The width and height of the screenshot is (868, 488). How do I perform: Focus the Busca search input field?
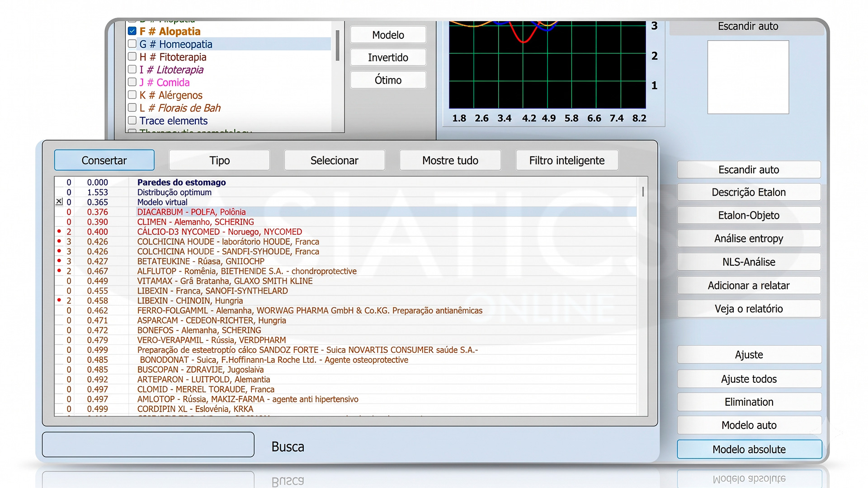point(148,445)
